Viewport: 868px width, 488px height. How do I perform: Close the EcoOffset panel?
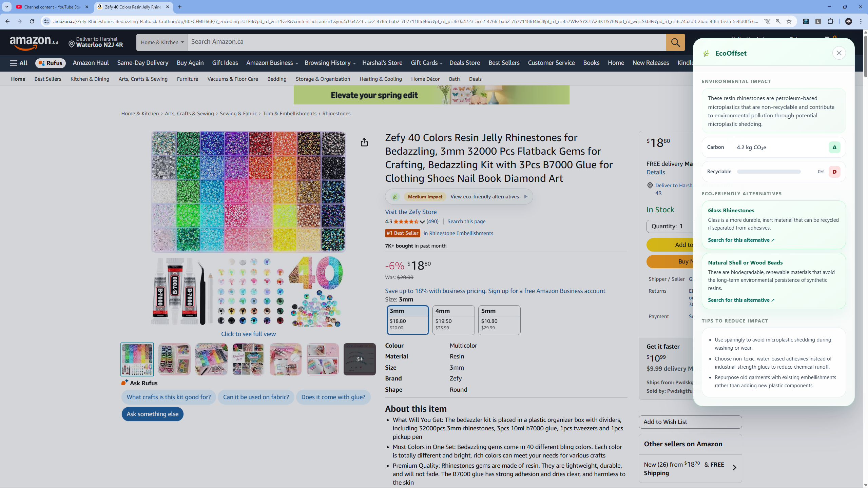tap(839, 53)
